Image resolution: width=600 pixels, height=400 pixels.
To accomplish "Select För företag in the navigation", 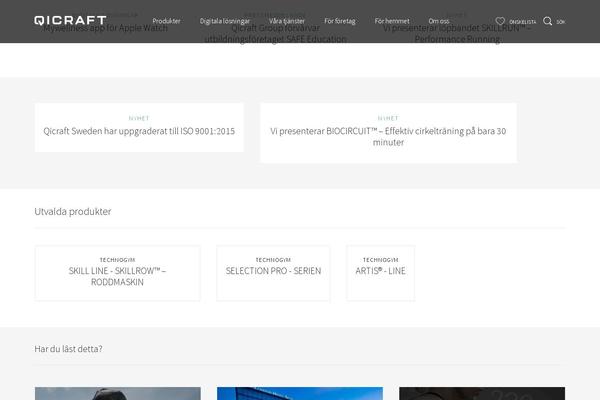I will (x=340, y=21).
